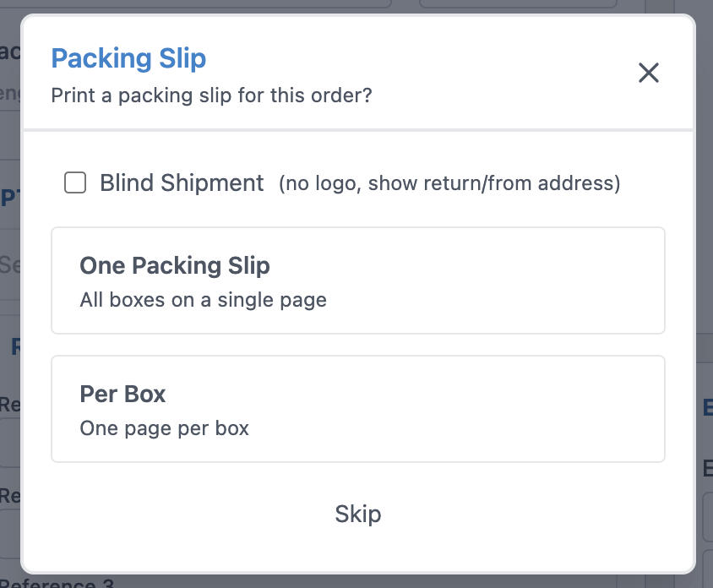Click "All boxes on a single page" description
The width and height of the screenshot is (713, 588).
(203, 299)
